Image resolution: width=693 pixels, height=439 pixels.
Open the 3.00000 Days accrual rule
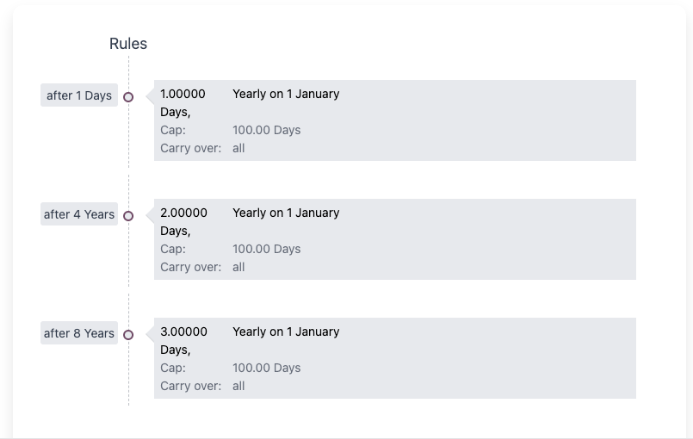pyautogui.click(x=184, y=340)
